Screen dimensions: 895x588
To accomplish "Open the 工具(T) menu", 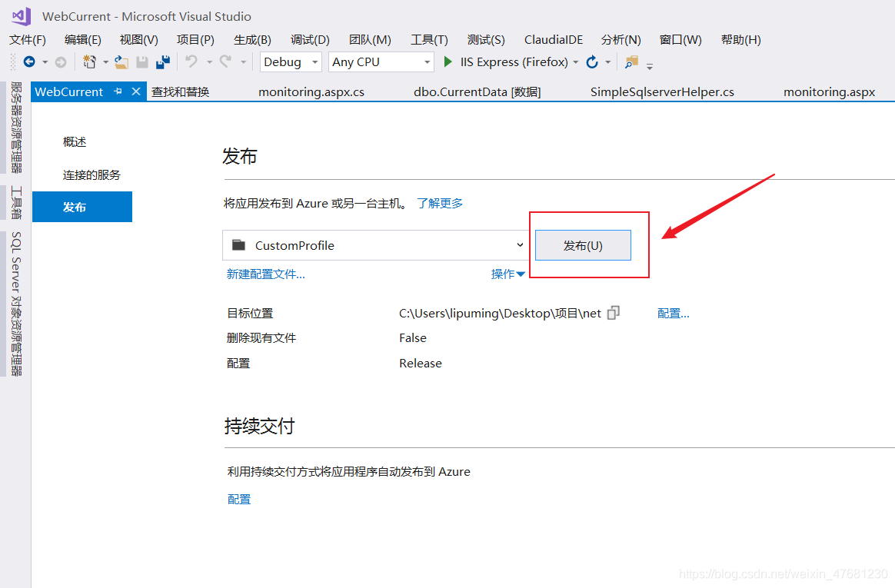I will [x=429, y=40].
